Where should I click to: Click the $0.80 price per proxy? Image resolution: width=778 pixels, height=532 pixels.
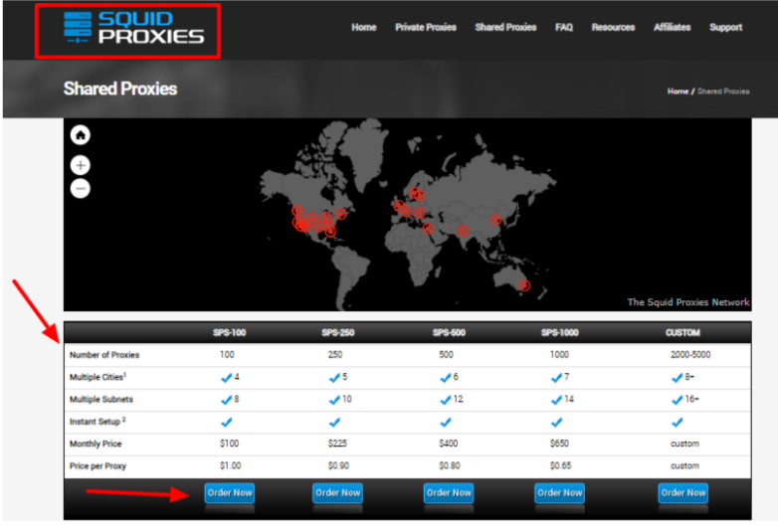pos(450,465)
